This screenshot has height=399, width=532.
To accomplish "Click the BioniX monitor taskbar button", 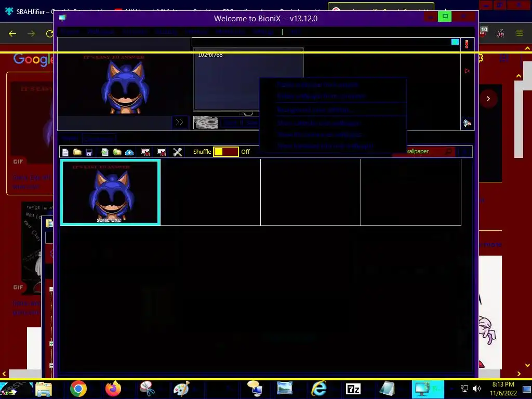I will click(428, 389).
